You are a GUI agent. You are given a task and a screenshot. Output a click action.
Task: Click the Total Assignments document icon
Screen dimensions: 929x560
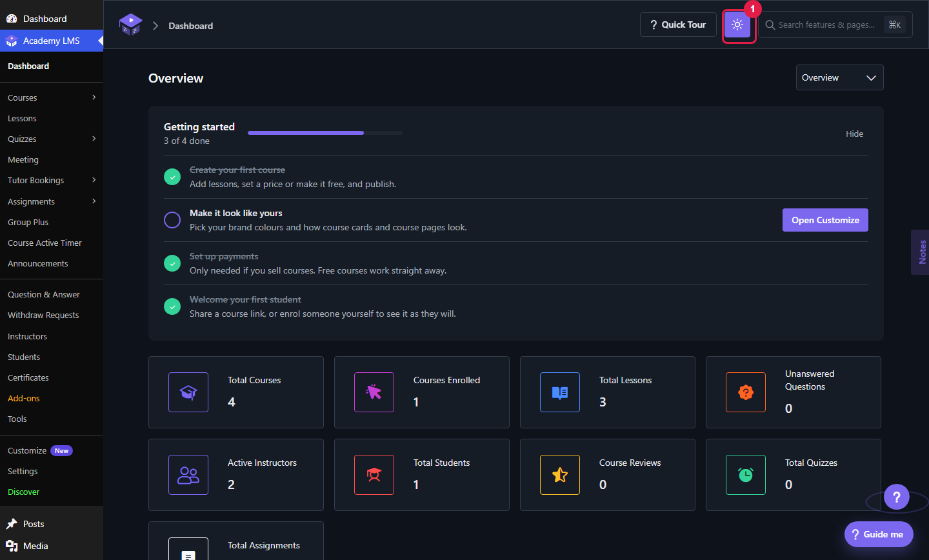point(188,549)
